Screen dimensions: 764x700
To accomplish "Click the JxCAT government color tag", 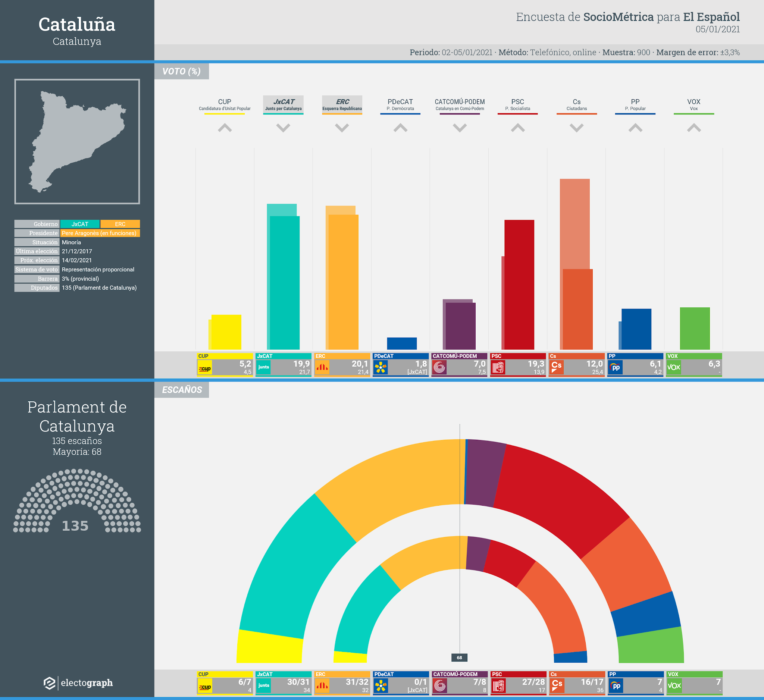I will point(80,224).
